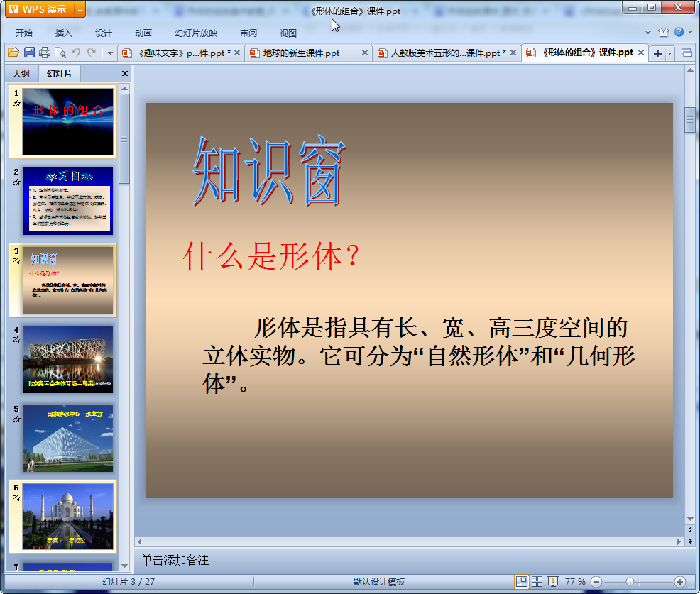Click the 77 % zoom level value
This screenshot has height=594, width=700.
click(575, 581)
